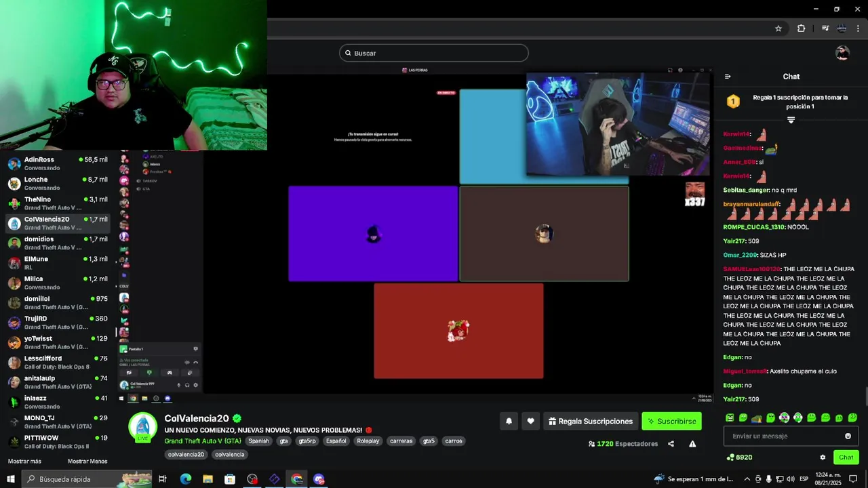Click the Búsqueda rápida taskbar search box
Viewport: 868px width, 488px height.
pyautogui.click(x=88, y=479)
